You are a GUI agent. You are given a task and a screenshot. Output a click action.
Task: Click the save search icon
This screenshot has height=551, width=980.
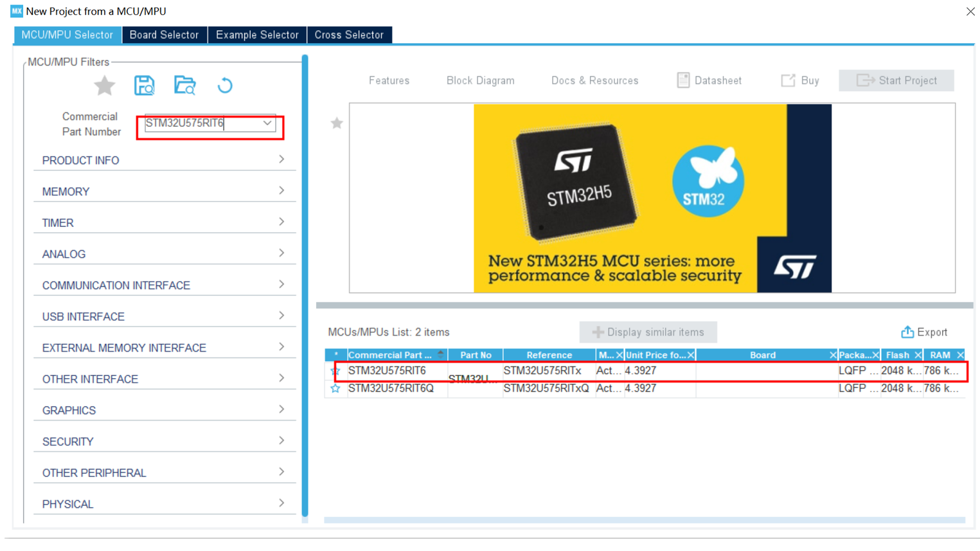pyautogui.click(x=145, y=86)
